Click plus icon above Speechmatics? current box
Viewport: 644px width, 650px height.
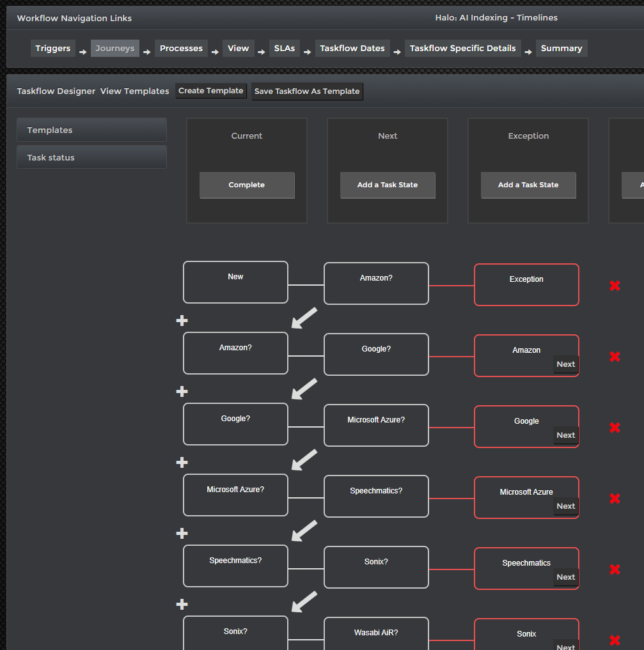point(182,533)
